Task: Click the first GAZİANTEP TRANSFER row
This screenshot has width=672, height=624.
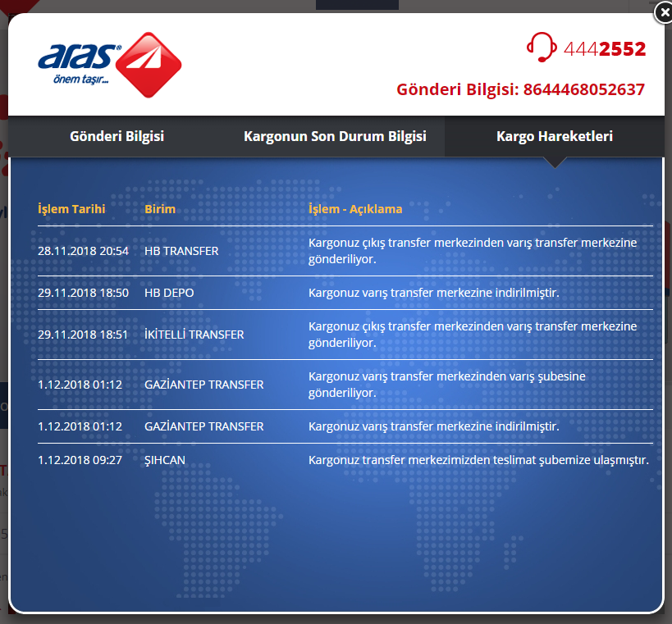Action: click(345, 385)
